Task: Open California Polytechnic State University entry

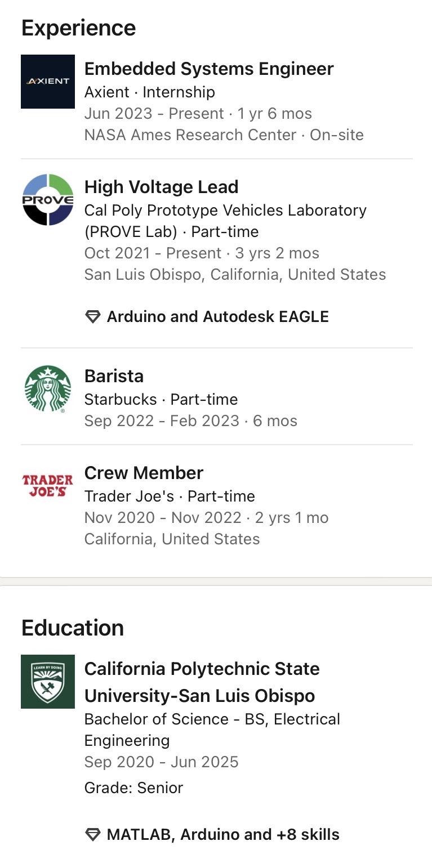Action: (x=202, y=682)
